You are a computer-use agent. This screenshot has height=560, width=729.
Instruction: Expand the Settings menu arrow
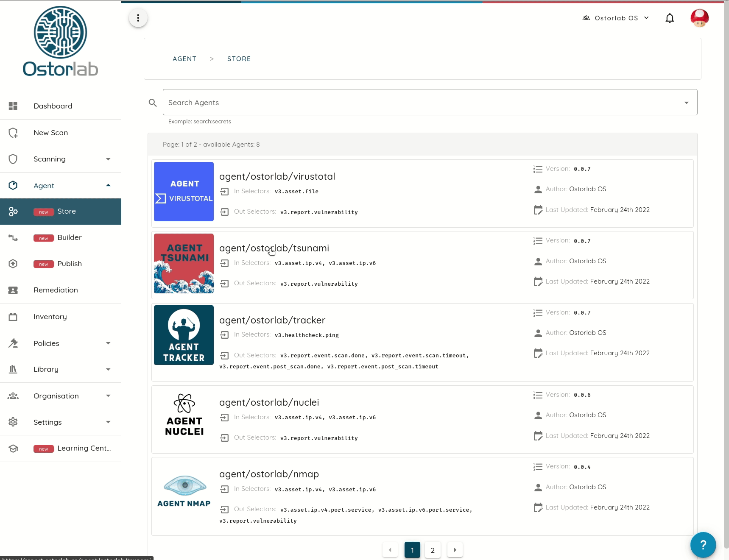(x=108, y=422)
